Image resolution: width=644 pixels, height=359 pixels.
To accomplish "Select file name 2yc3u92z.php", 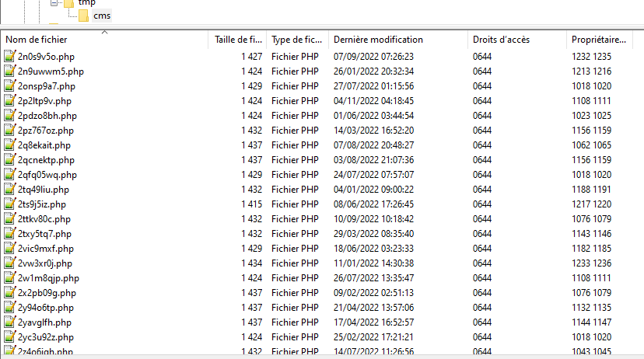I will coord(46,337).
